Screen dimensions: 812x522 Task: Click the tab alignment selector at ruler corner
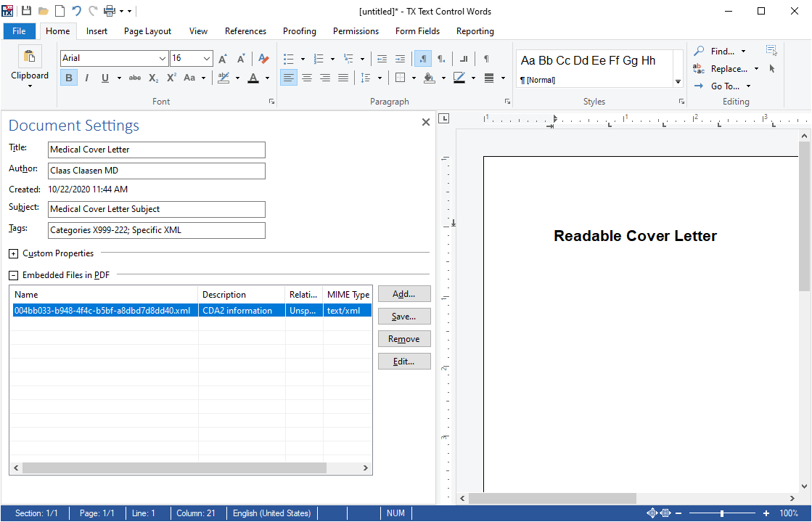click(x=444, y=119)
